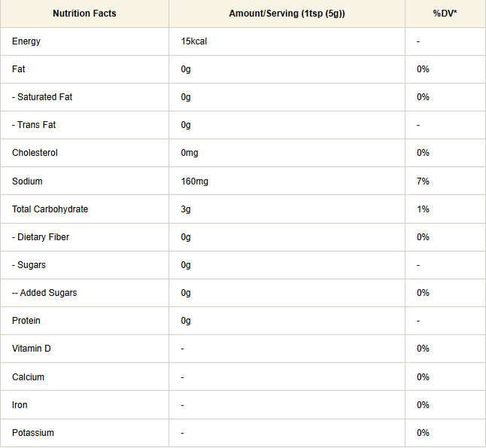Select the Energy row label
486x448 pixels.
pos(26,41)
